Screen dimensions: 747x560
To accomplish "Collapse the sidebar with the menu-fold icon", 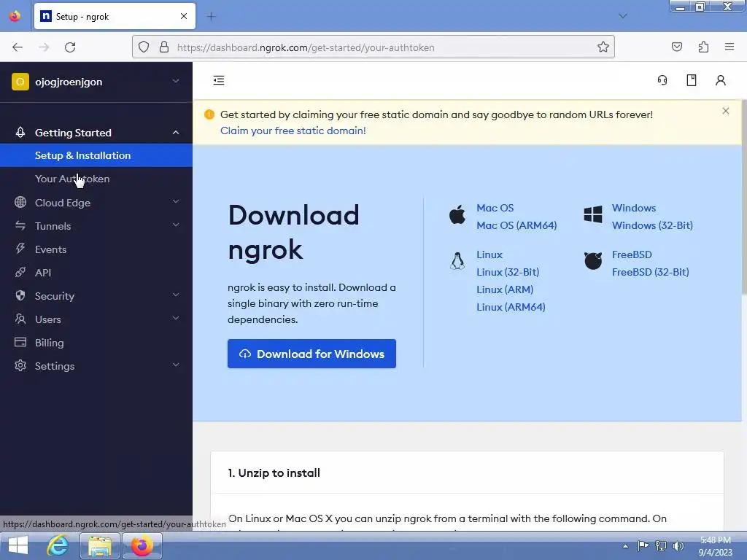I will pos(219,80).
